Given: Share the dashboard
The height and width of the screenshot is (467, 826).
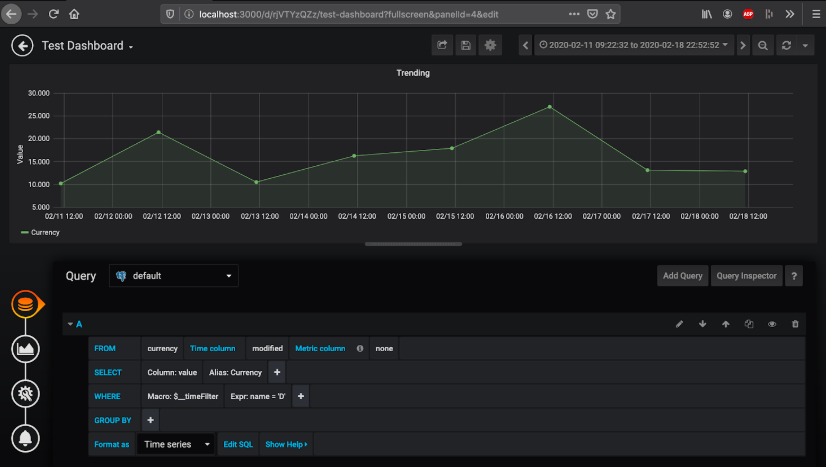Looking at the screenshot, I should (442, 45).
